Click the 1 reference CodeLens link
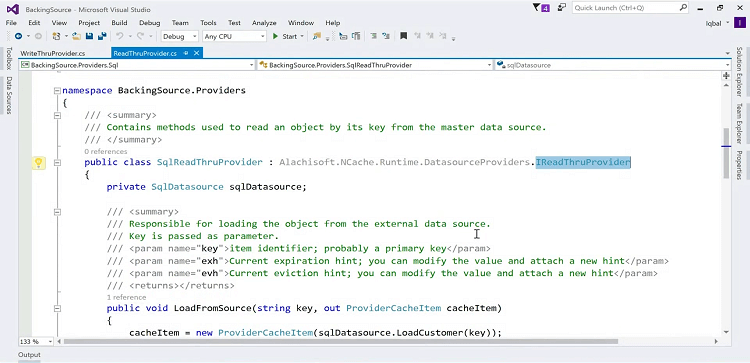 pos(126,297)
